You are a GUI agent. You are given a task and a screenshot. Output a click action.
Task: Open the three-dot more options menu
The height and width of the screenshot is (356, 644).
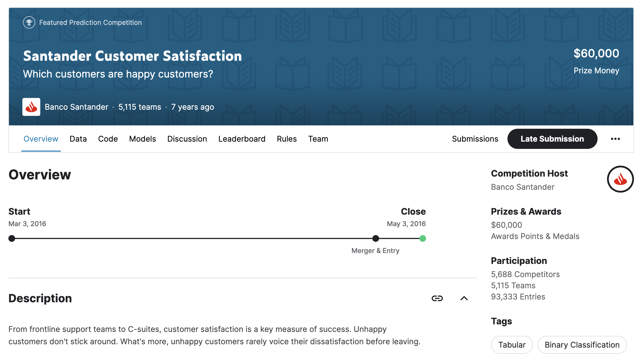(615, 139)
